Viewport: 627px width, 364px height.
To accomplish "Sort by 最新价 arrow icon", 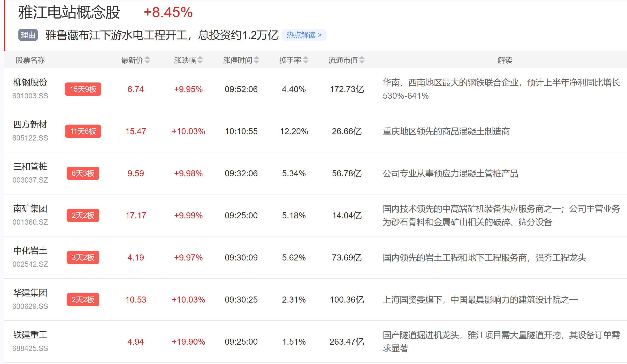I will click(147, 60).
